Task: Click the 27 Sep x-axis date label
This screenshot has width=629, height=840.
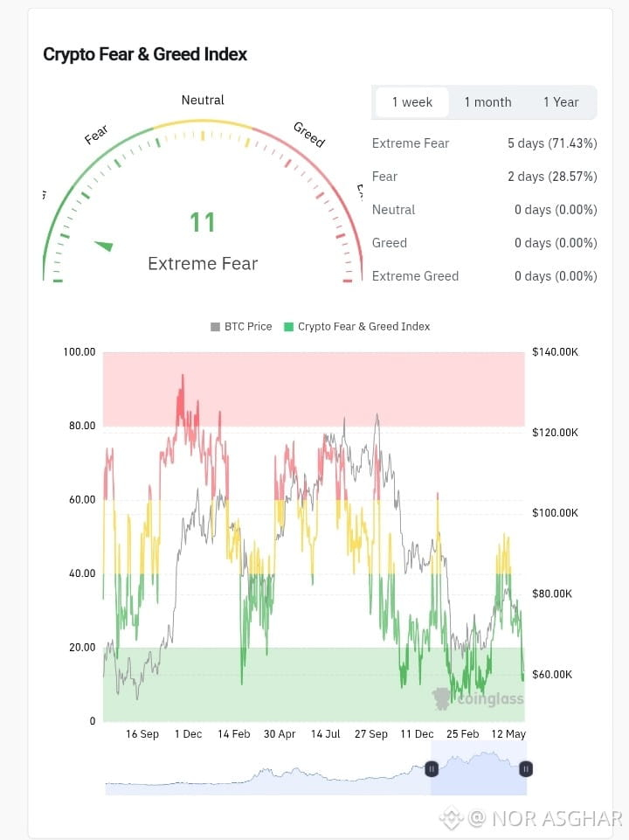Action: point(371,734)
